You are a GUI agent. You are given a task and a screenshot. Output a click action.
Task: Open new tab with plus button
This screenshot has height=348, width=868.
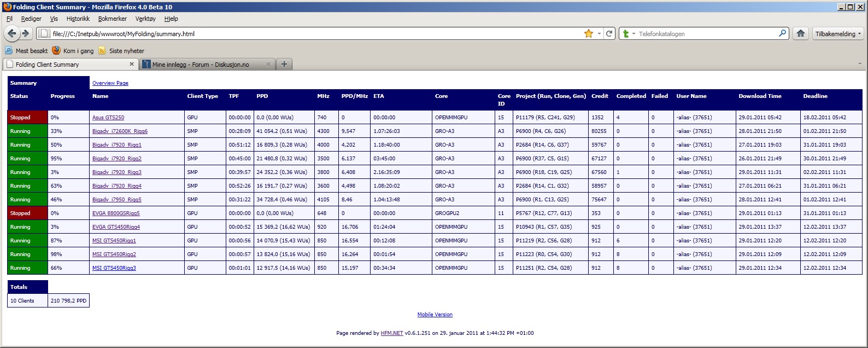tap(284, 64)
